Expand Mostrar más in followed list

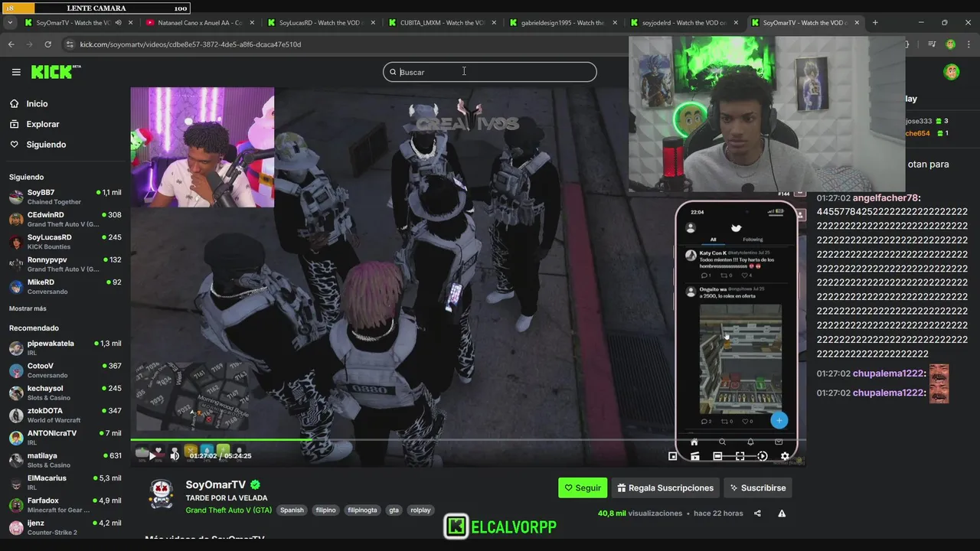click(x=28, y=308)
